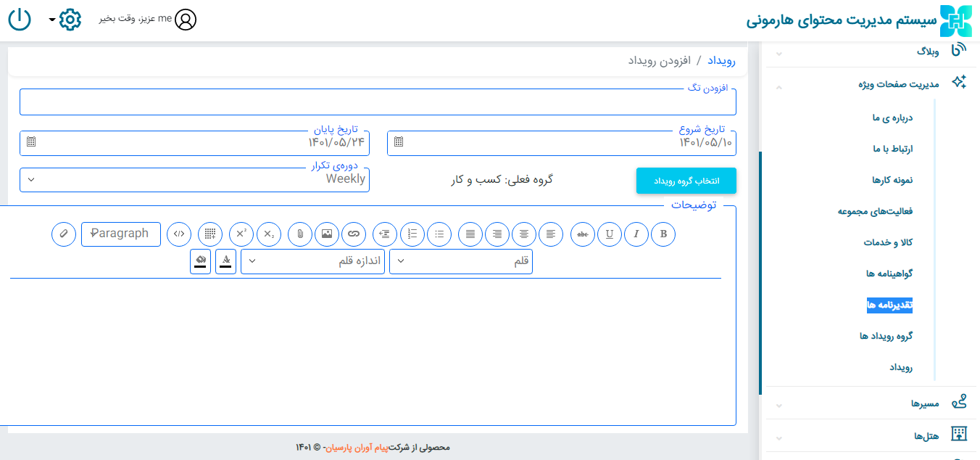
Task: Insert a table in the editor
Action: (209, 234)
